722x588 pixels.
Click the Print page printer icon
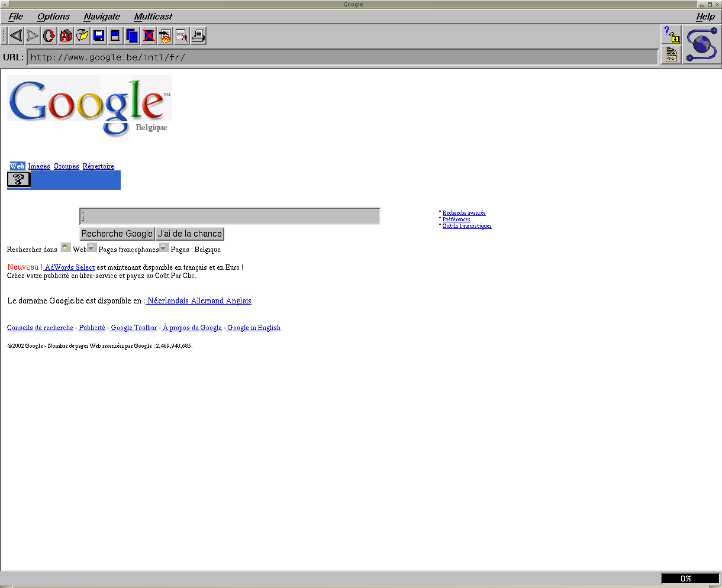[199, 36]
